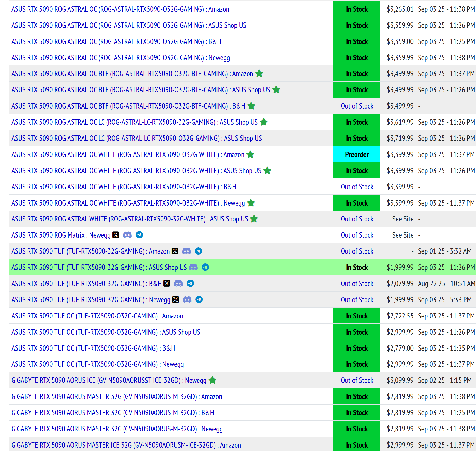This screenshot has width=476, height=451.
Task: Open the GIGABYTE AORUS MASTER 32G : Amazon link
Action: [x=117, y=396]
